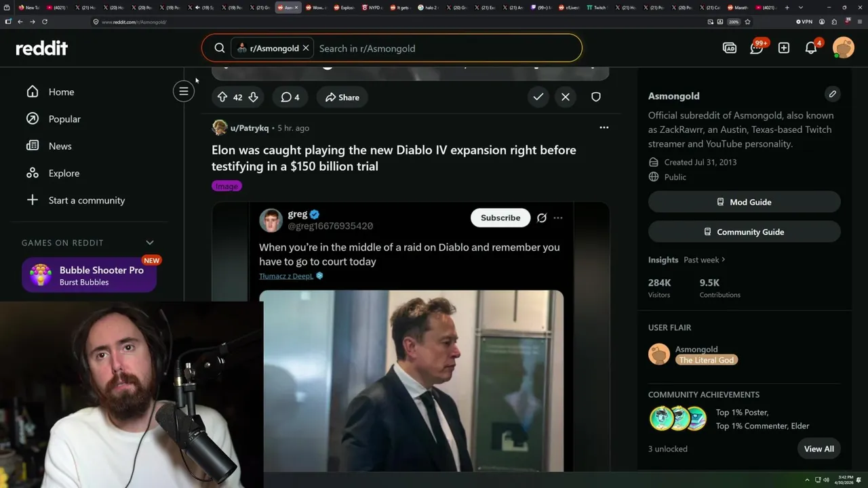Switch to the NYPD browser tab

(x=372, y=7)
